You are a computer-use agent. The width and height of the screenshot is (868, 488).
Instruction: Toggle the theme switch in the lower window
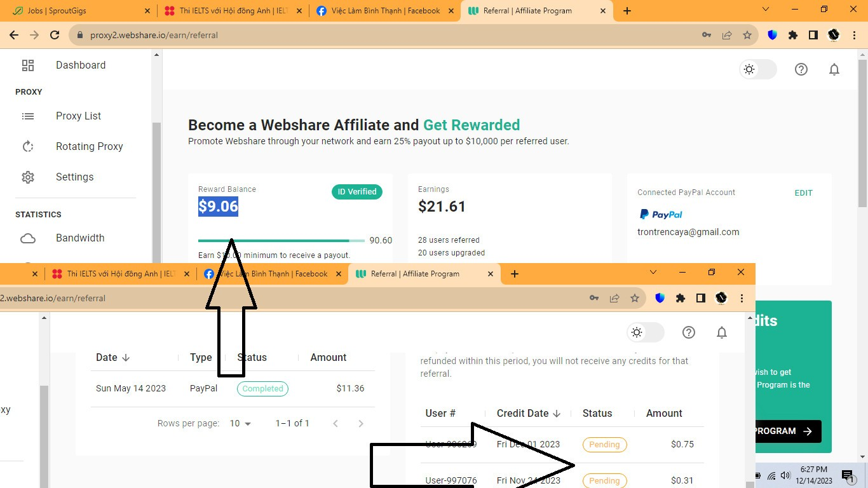coord(646,332)
